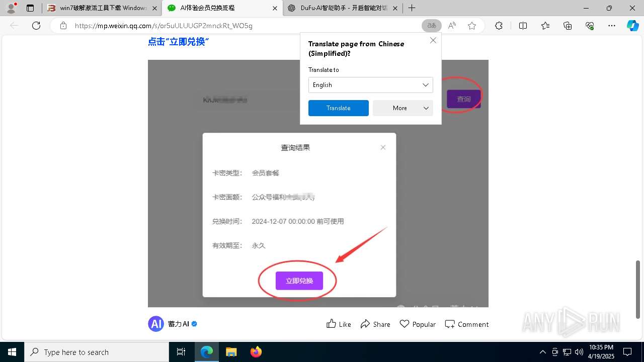This screenshot has height=362, width=644.
Task: Open a new browser tab
Action: (x=412, y=8)
